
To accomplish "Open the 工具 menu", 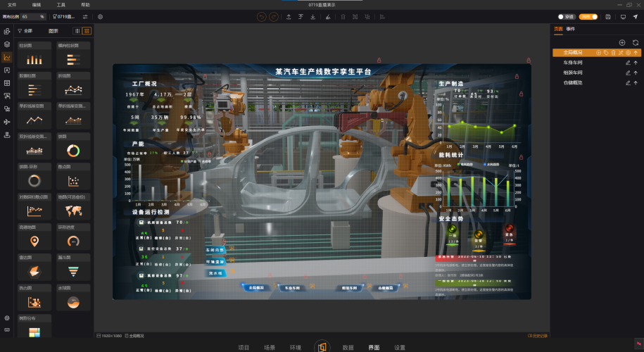I will tap(61, 4).
